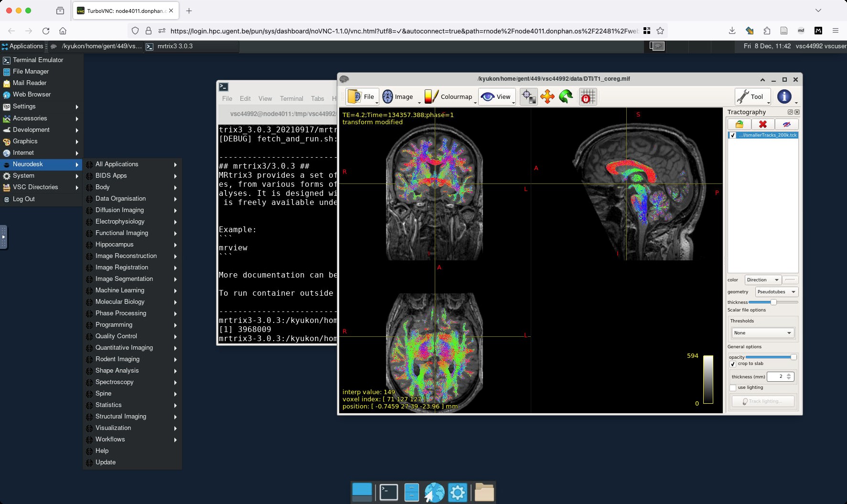Open the Colourmap menu in mrview

click(449, 97)
